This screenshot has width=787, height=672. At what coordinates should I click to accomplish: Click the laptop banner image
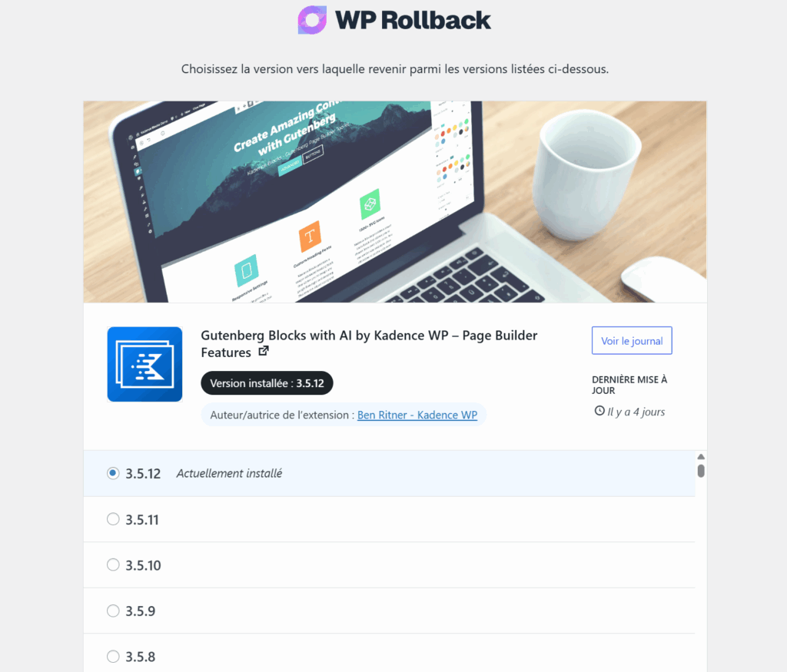(395, 201)
